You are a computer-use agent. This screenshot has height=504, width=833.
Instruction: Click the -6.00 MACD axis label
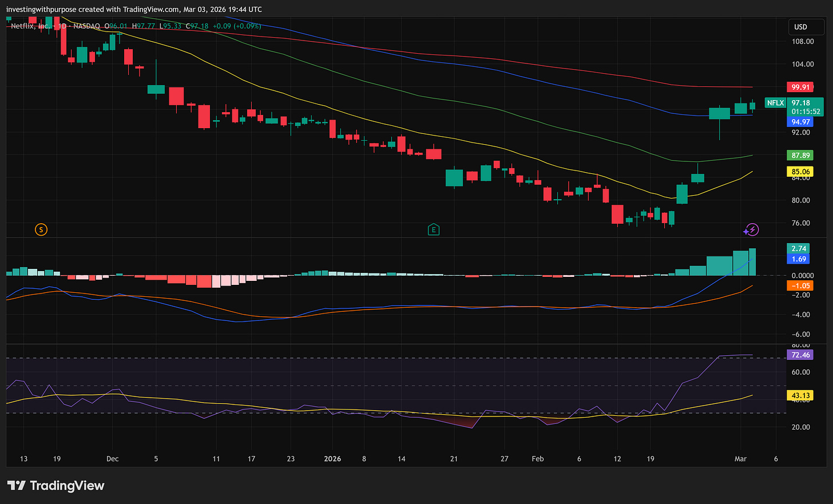click(x=800, y=334)
